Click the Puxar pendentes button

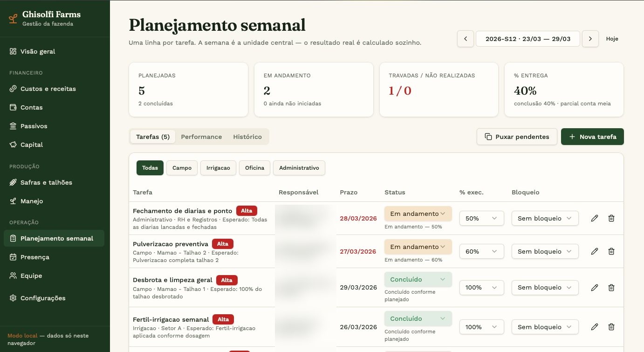click(517, 137)
